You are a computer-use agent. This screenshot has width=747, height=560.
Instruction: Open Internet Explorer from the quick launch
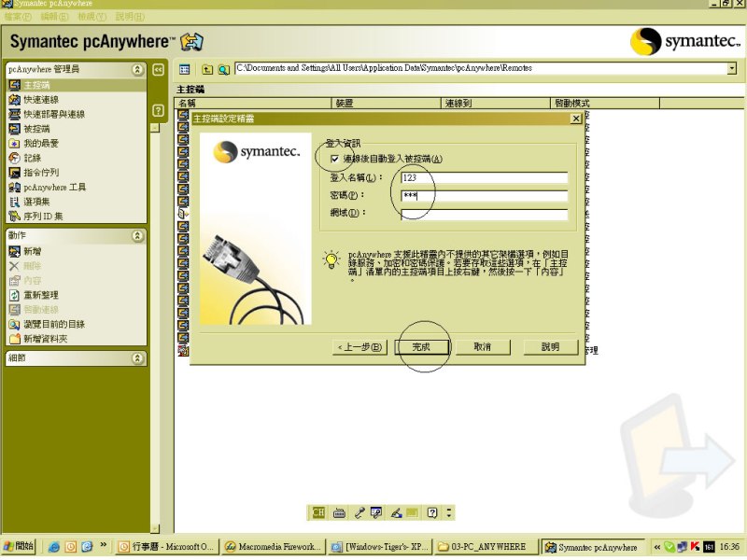coord(54,547)
